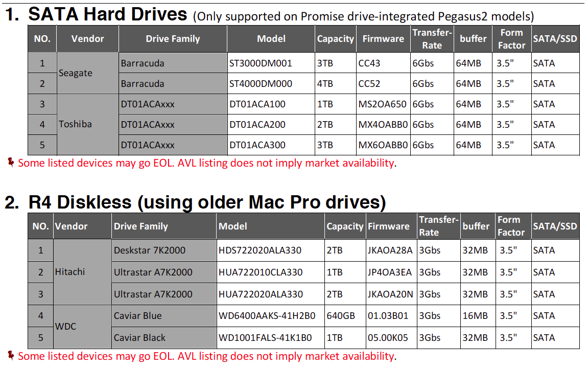Select the Deskstar 7K2000 drive family cell
This screenshot has height=369, width=588.
(164, 250)
